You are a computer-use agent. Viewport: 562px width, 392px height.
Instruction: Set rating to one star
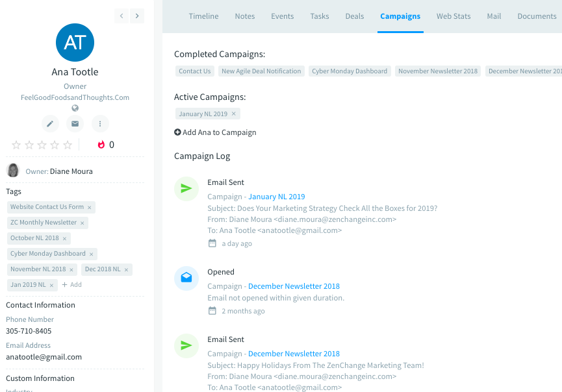(x=16, y=145)
